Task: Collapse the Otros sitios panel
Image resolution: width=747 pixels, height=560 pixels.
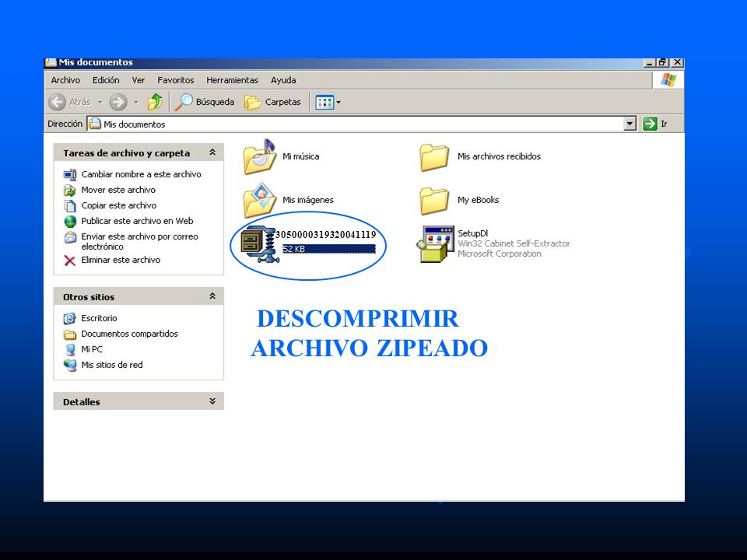Action: [212, 296]
